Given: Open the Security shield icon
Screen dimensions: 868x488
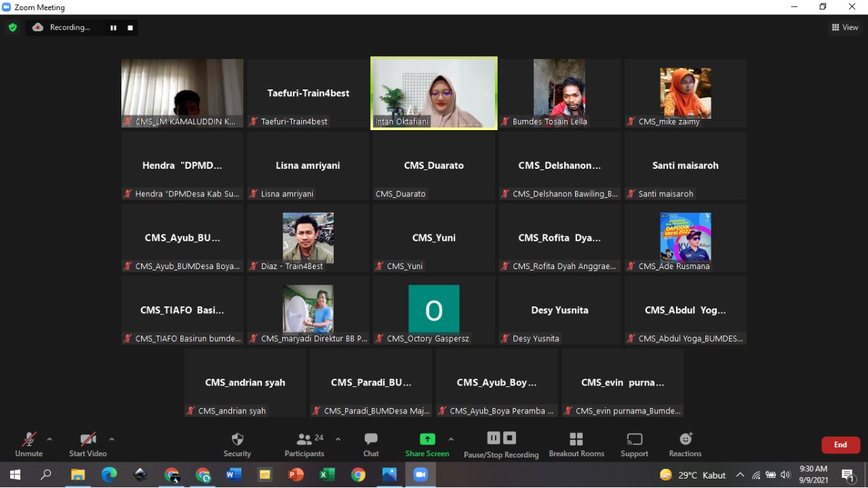Looking at the screenshot, I should point(237,439).
